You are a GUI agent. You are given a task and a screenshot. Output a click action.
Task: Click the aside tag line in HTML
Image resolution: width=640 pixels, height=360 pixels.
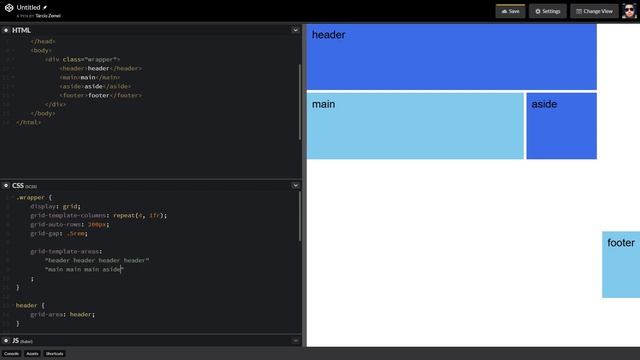pos(96,86)
